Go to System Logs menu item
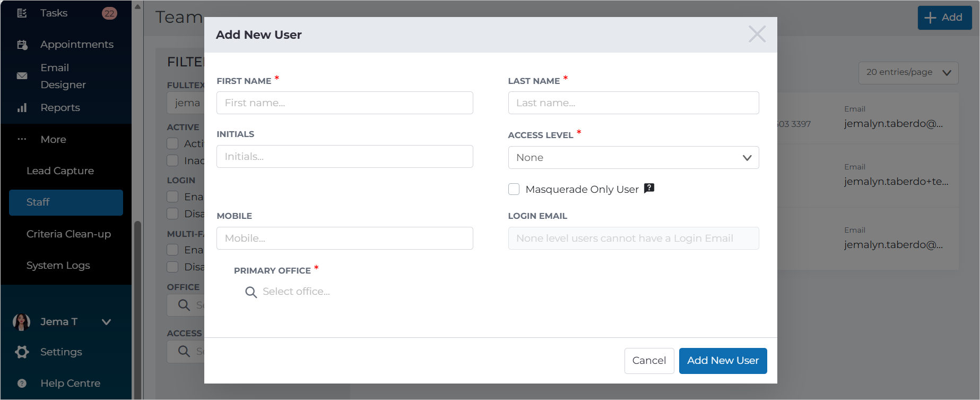The width and height of the screenshot is (980, 400). [58, 266]
